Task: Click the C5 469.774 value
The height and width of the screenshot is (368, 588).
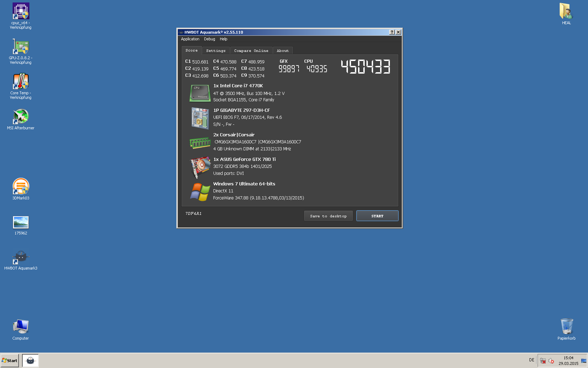Action: 225,69
